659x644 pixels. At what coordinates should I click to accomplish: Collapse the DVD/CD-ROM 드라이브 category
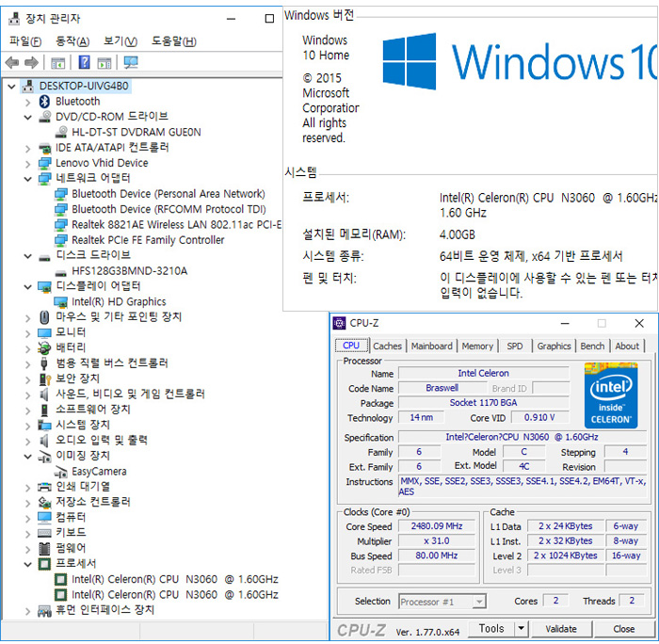click(x=27, y=118)
